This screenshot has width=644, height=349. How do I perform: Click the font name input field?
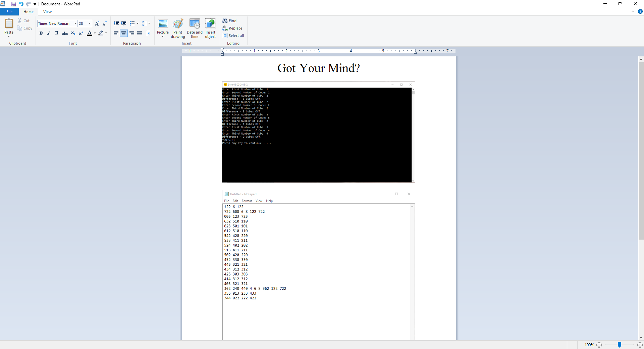click(55, 23)
